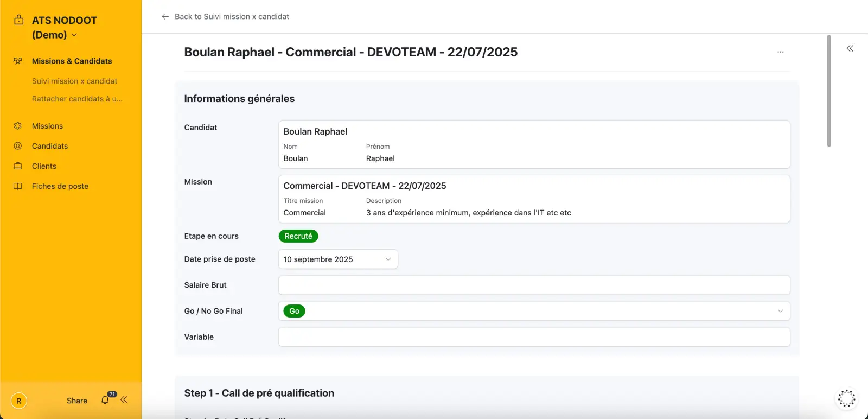Open the Candidats menu item
868x419 pixels.
click(50, 146)
